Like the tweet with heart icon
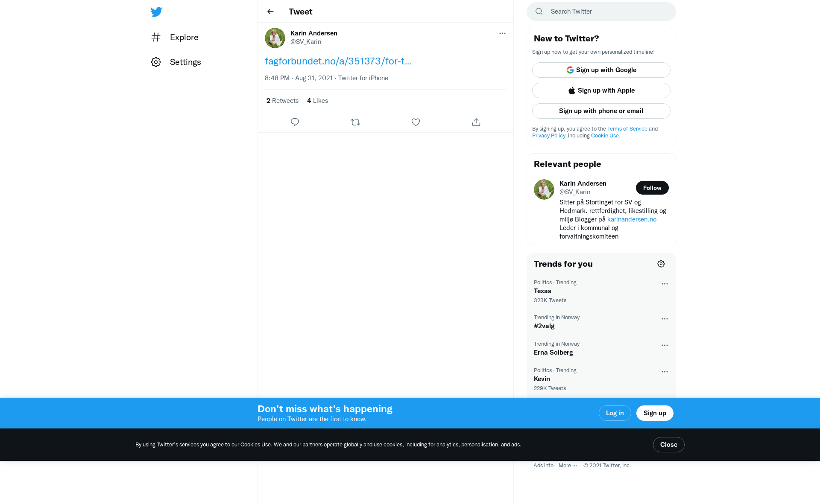The width and height of the screenshot is (820, 504). [x=416, y=122]
